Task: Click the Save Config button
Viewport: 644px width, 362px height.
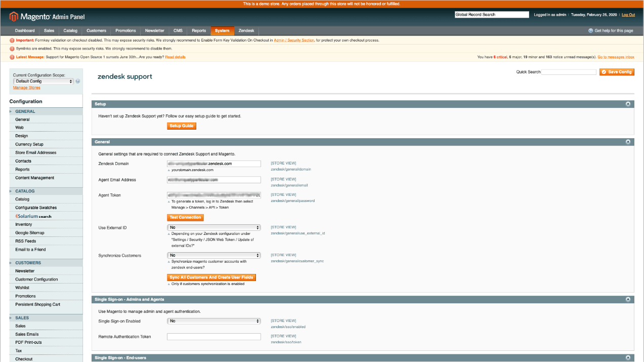Action: pos(617,72)
